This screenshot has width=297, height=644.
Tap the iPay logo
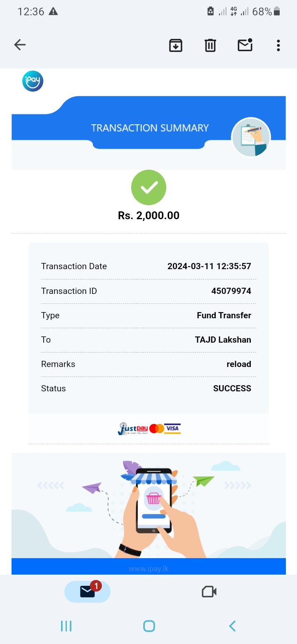(x=33, y=81)
